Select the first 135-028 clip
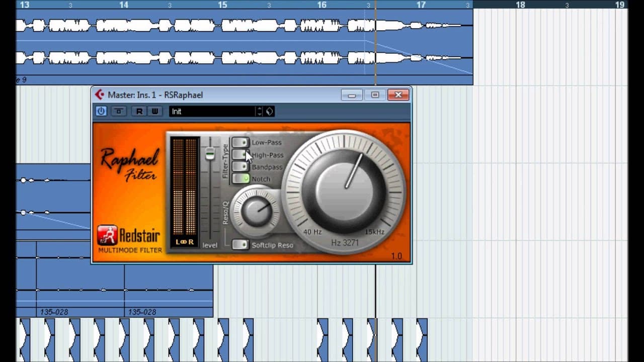Viewport: 644px width, 362px height. [54, 312]
